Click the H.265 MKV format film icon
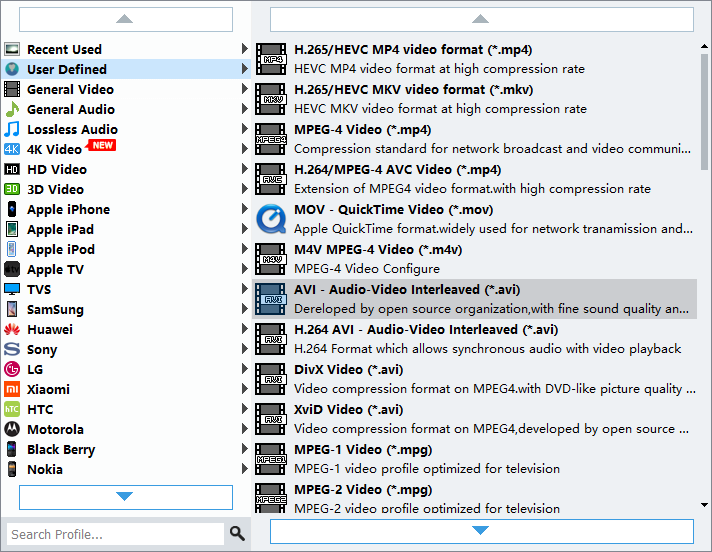 pyautogui.click(x=271, y=99)
